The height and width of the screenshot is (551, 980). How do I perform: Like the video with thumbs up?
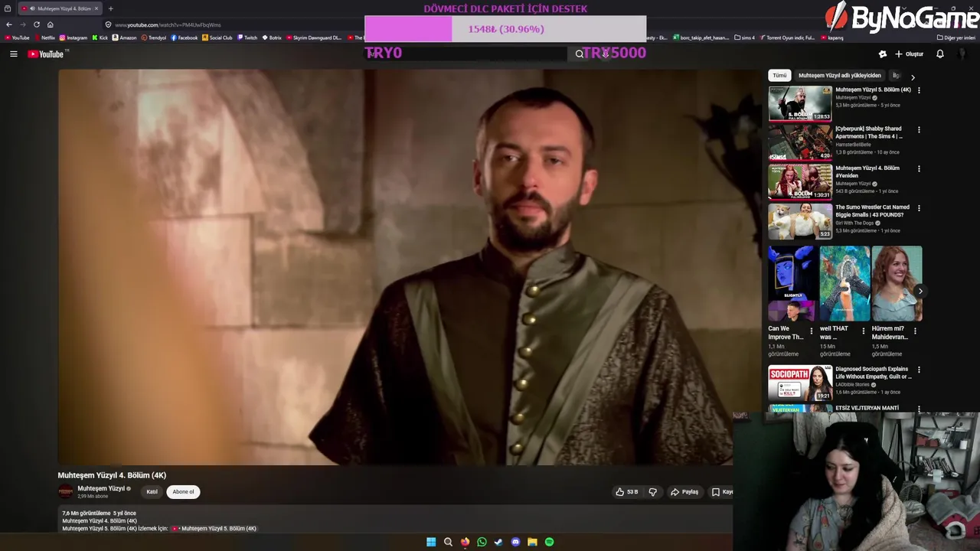pyautogui.click(x=627, y=492)
